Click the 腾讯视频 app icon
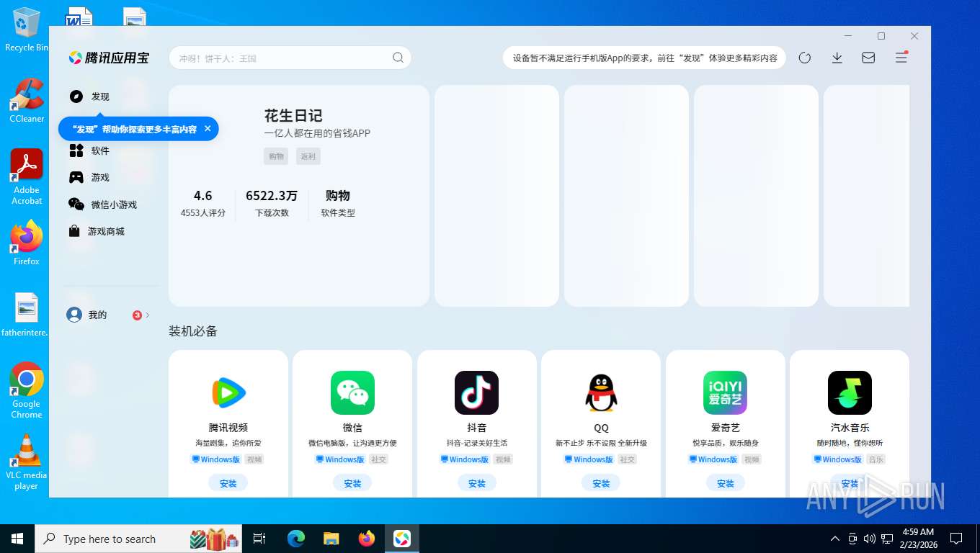Viewport: 980px width, 553px height. [x=228, y=392]
